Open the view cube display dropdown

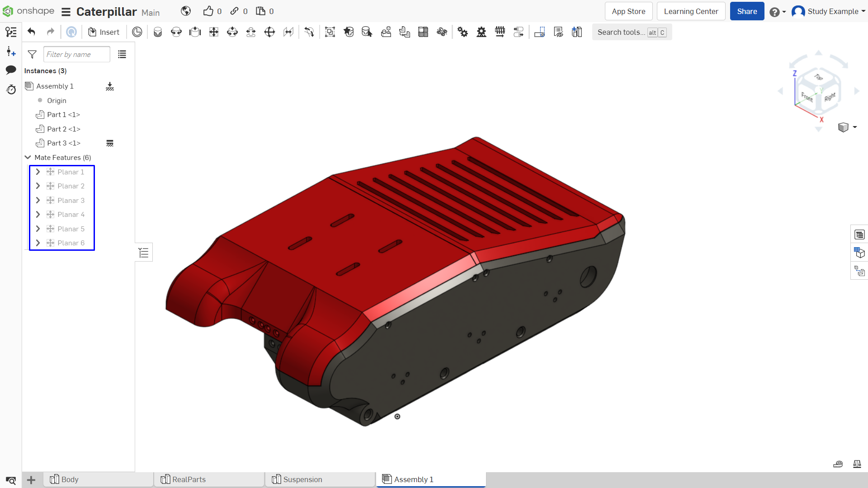[x=848, y=127]
